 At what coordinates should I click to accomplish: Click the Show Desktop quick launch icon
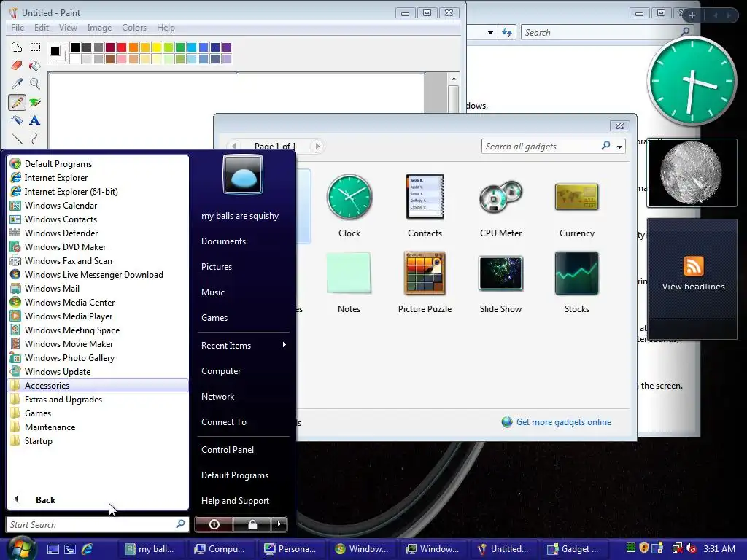click(x=53, y=549)
